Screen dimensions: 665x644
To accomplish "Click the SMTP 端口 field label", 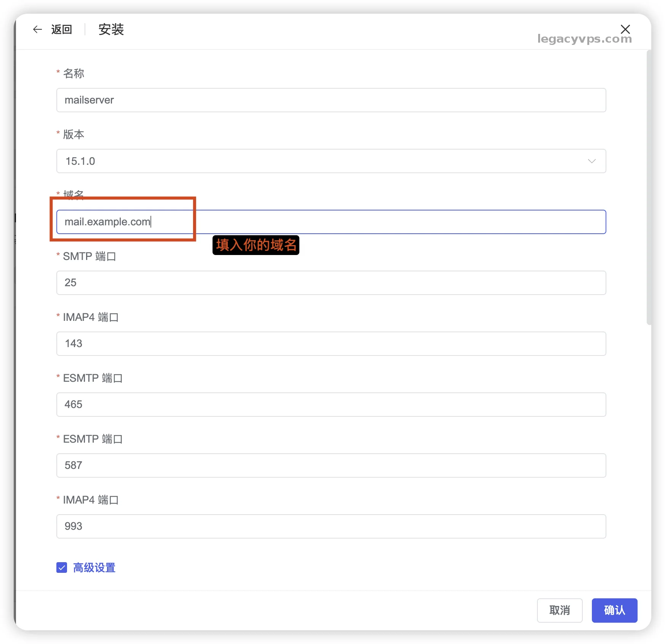I will [89, 256].
